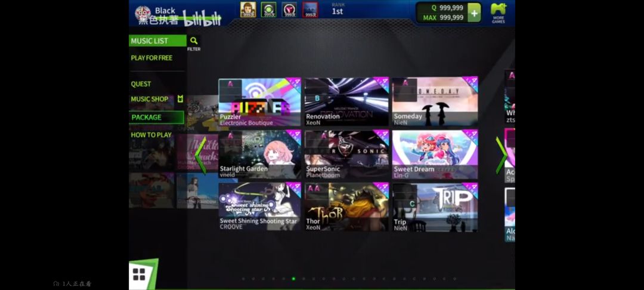Select the Thor song card
This screenshot has height=290, width=644.
[x=346, y=206]
